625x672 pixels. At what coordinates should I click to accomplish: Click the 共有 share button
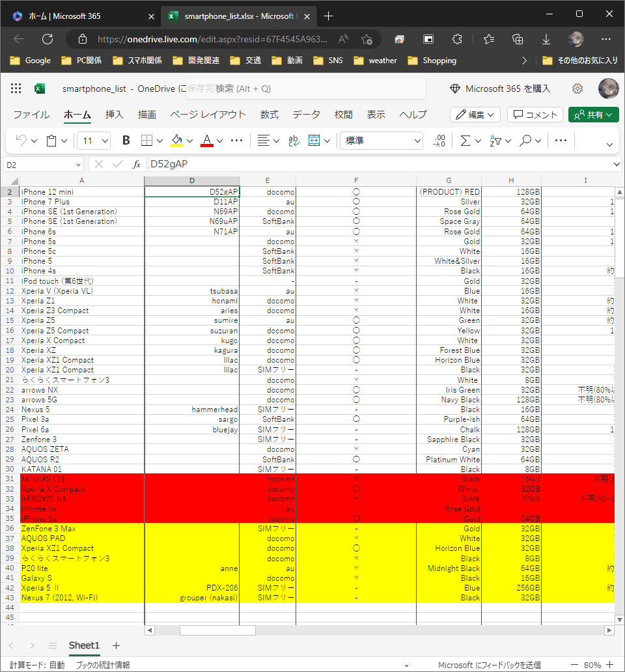(593, 115)
